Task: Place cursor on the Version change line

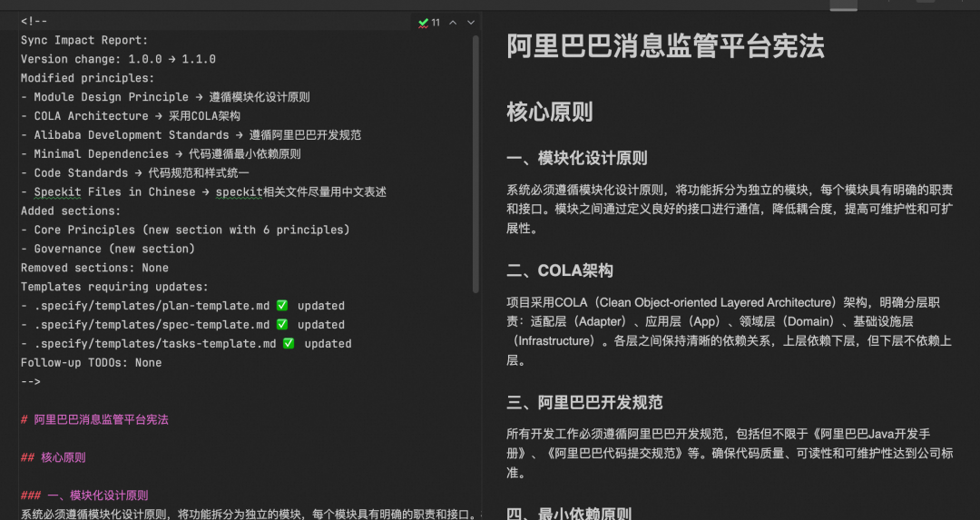Action: tap(118, 59)
